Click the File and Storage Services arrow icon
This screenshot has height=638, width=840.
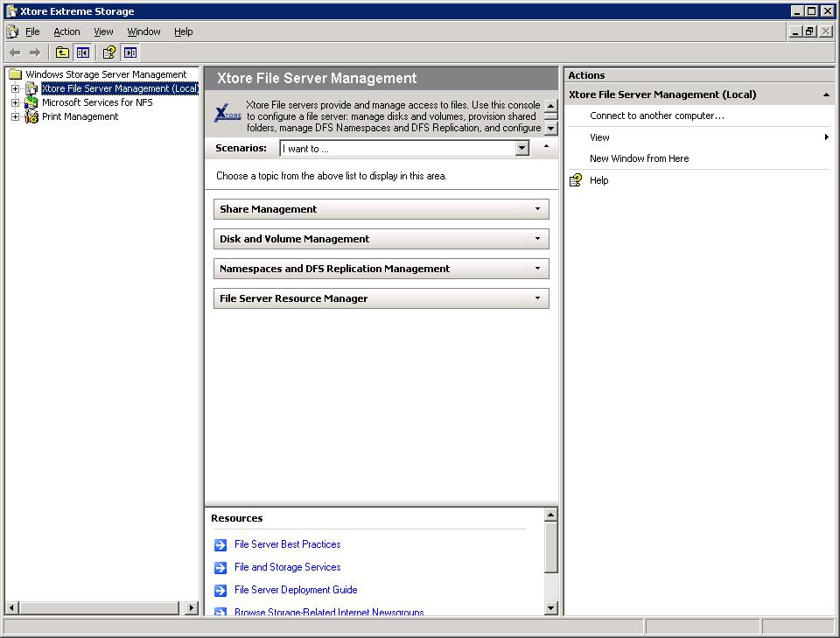(x=220, y=567)
